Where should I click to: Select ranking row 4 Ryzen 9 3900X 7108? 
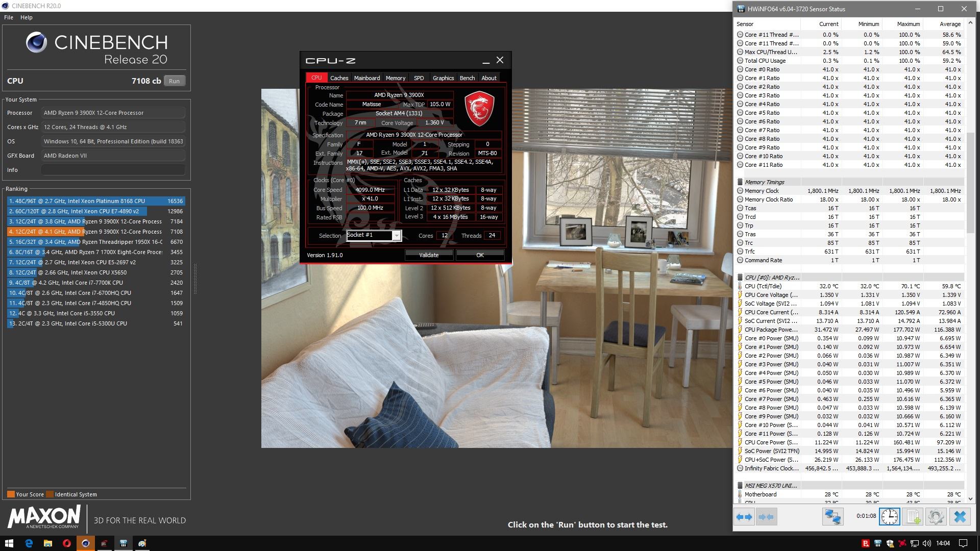96,232
